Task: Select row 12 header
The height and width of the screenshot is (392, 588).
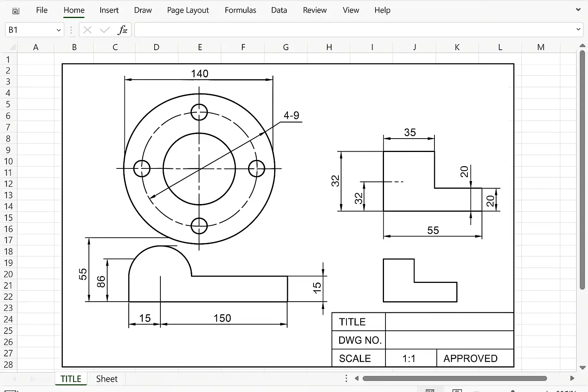Action: click(8, 184)
